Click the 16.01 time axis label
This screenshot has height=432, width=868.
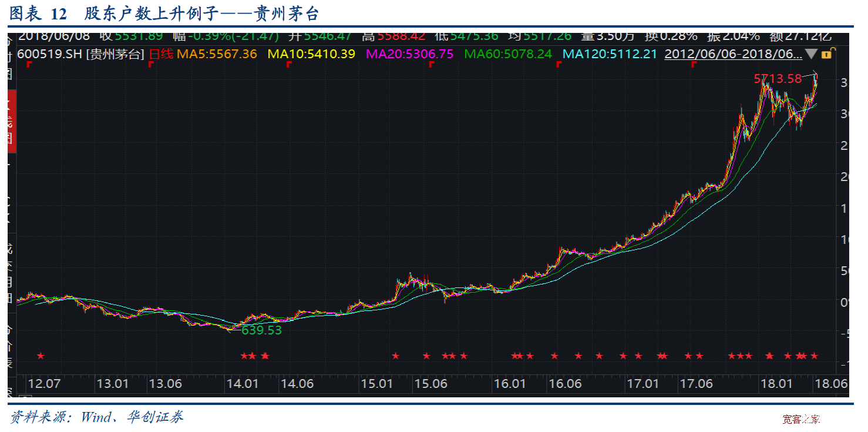point(510,384)
